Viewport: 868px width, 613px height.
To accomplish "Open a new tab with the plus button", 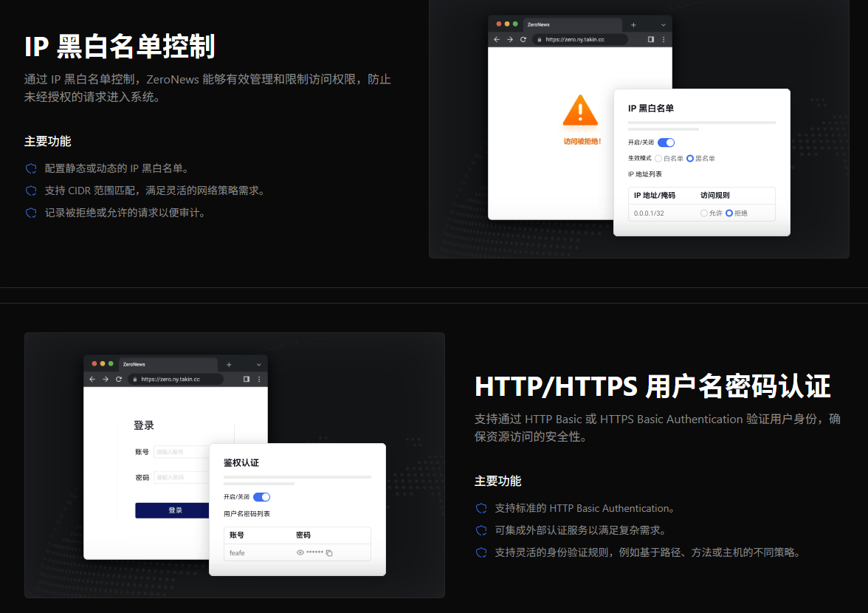I will point(633,25).
